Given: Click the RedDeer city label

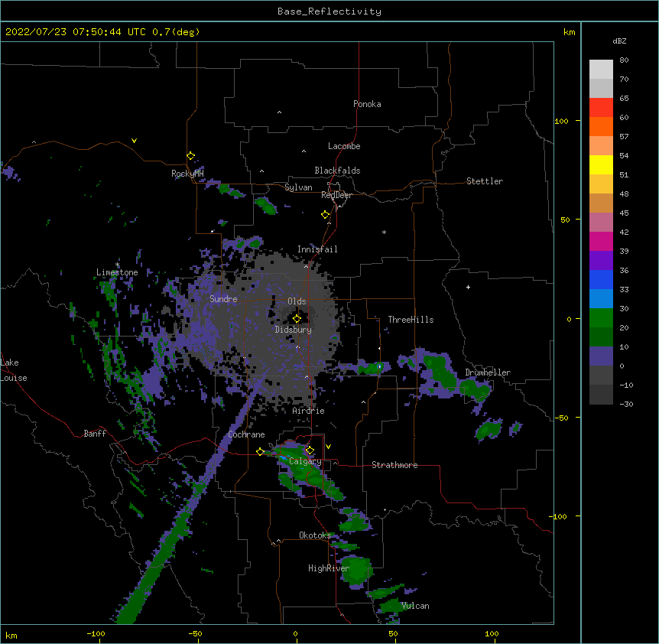Looking at the screenshot, I should 336,195.
